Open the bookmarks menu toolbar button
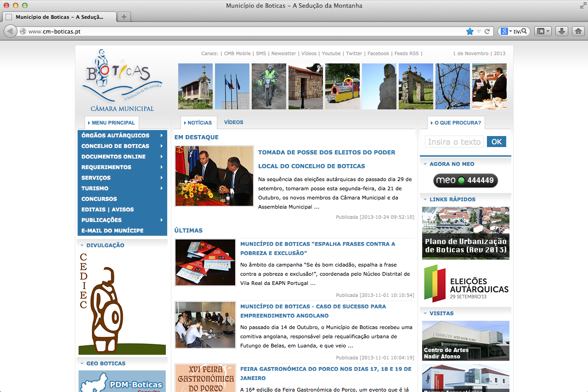Screen dimensions: 588x392 pos(543,31)
